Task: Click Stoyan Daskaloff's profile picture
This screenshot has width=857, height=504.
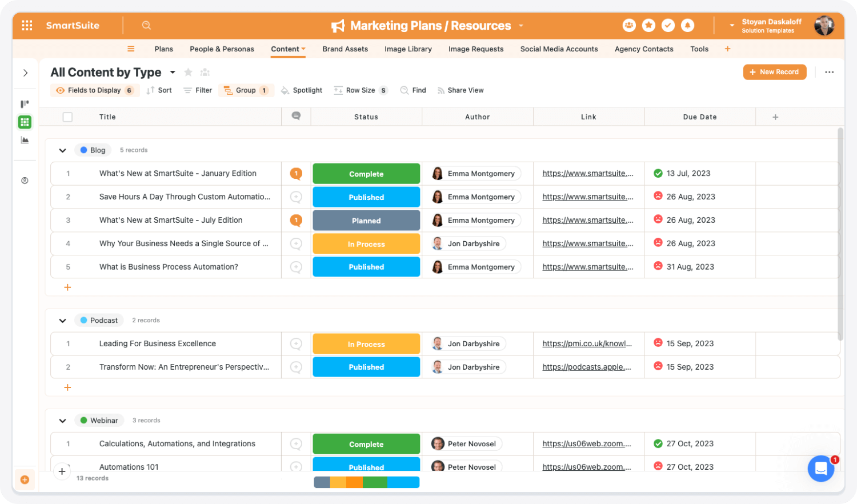Action: click(x=824, y=25)
